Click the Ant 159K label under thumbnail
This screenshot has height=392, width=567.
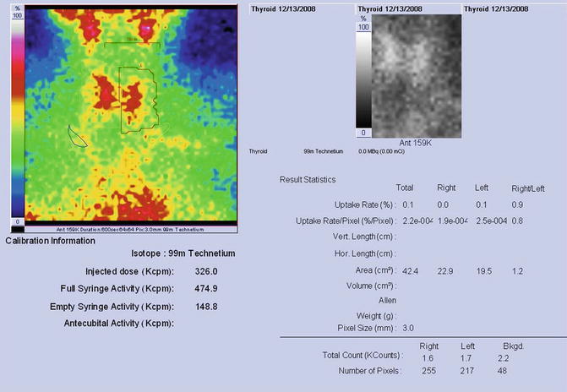417,143
